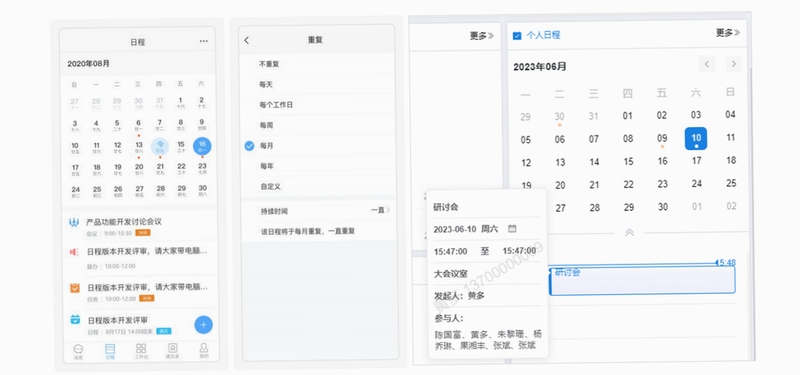Select the highlighted date 10 in June 2023
This screenshot has width=800, height=375.
pos(696,138)
